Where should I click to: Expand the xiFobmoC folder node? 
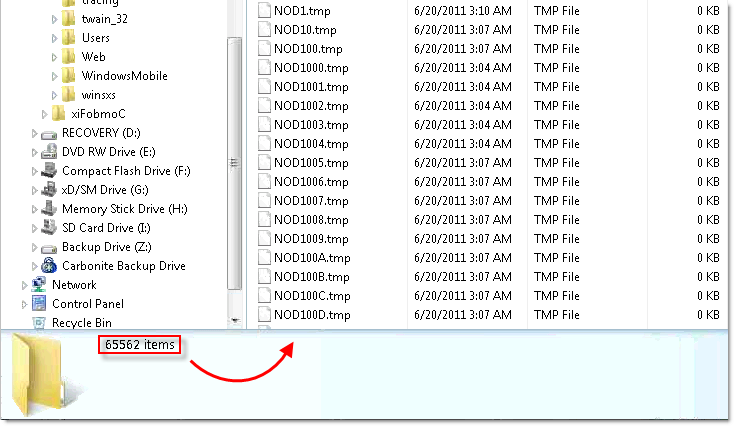click(x=45, y=114)
